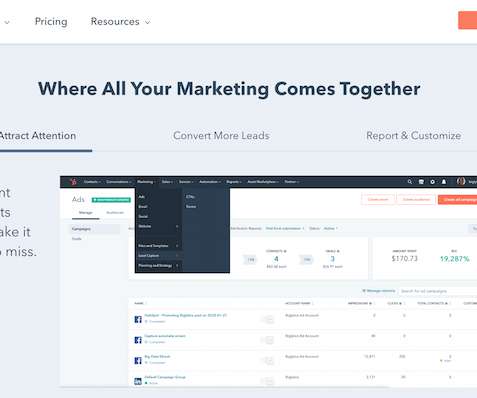
Task: Toggle the LinkedIn campaign's status switch
Action: coord(267,381)
